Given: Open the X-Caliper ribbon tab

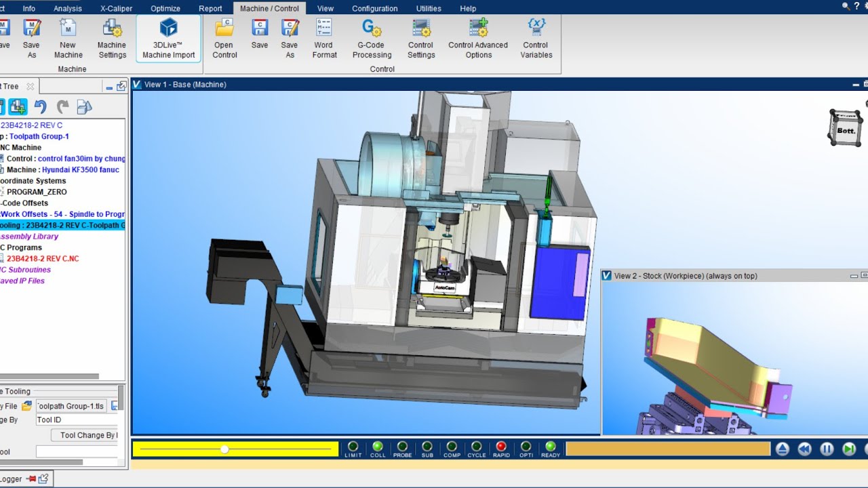Looking at the screenshot, I should (117, 8).
